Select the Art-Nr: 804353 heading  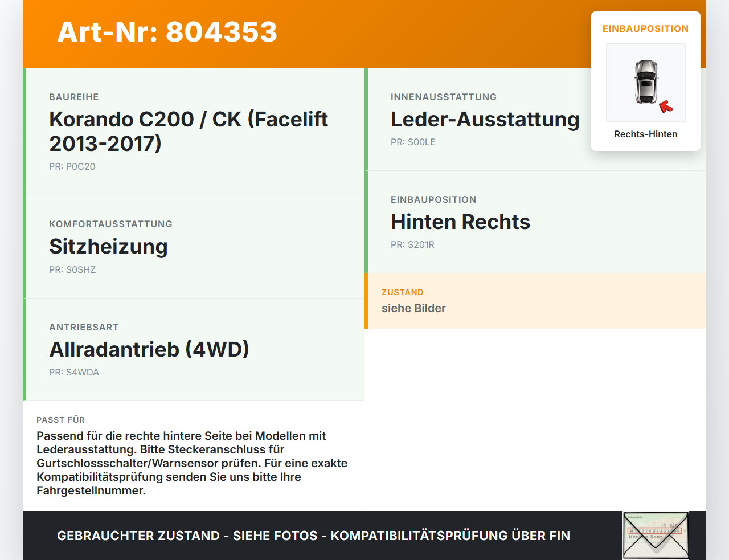tap(167, 32)
